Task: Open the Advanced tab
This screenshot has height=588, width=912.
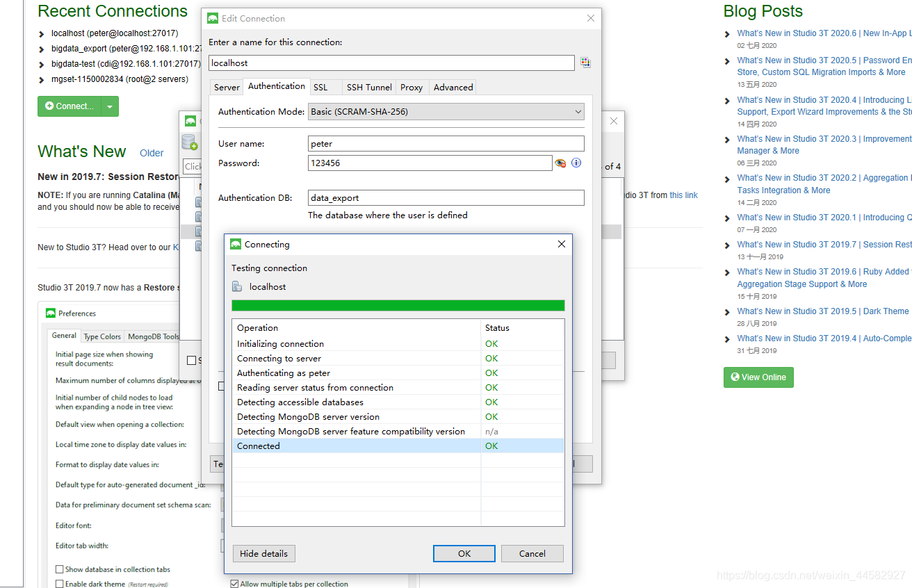Action: pos(453,88)
